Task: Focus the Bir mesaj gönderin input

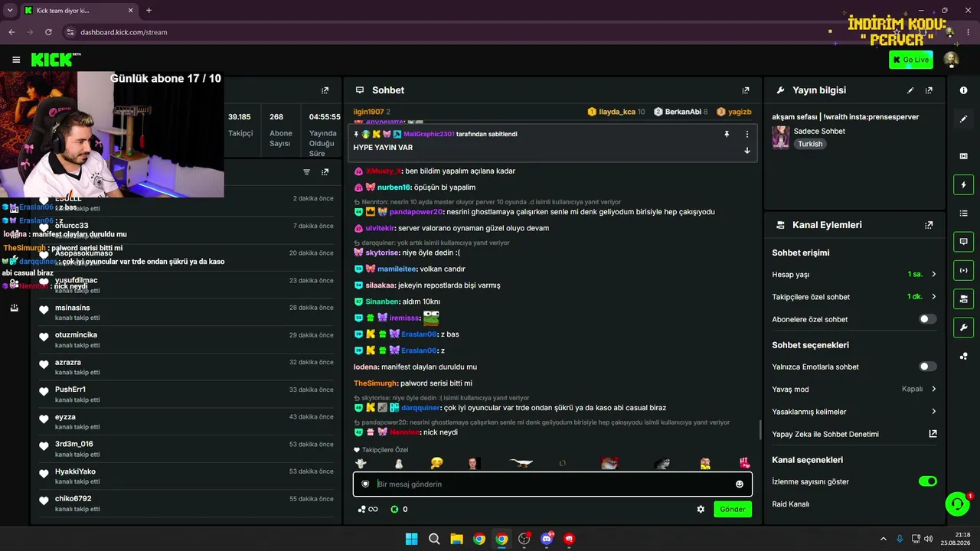Action: (553, 484)
